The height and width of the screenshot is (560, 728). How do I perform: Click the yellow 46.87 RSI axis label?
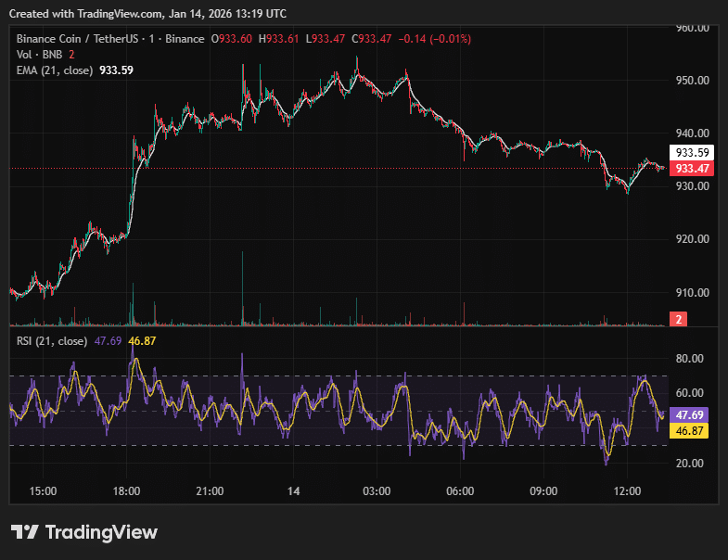692,431
